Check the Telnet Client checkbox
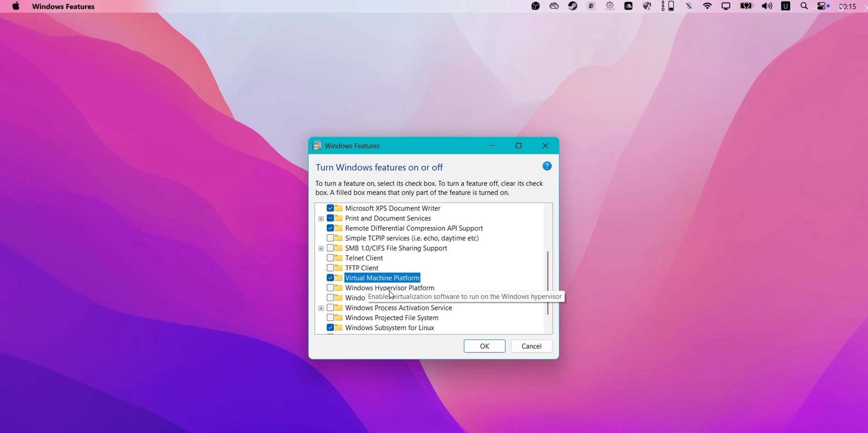Image resolution: width=868 pixels, height=433 pixels. 330,258
